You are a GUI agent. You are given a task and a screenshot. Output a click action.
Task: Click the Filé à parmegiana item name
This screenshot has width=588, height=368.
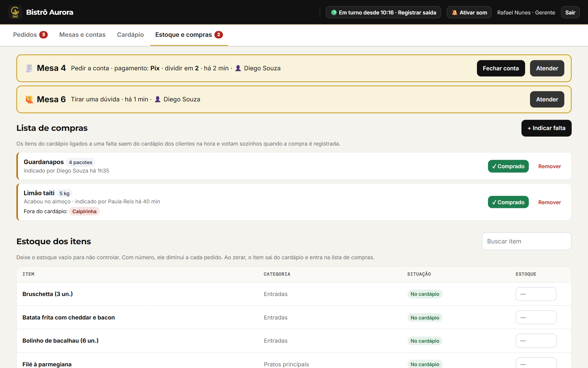[x=47, y=364]
